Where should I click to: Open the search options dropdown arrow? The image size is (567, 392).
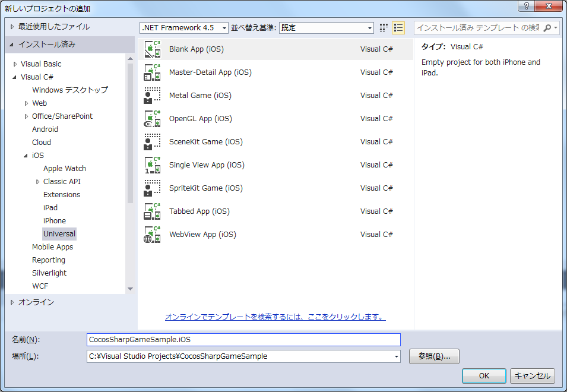coord(556,28)
